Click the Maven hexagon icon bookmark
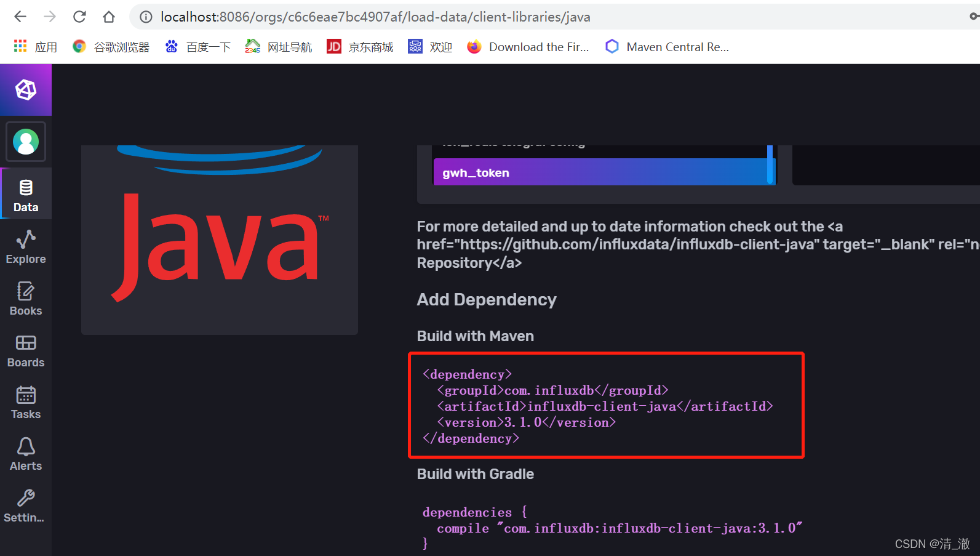The image size is (980, 556). (x=612, y=46)
